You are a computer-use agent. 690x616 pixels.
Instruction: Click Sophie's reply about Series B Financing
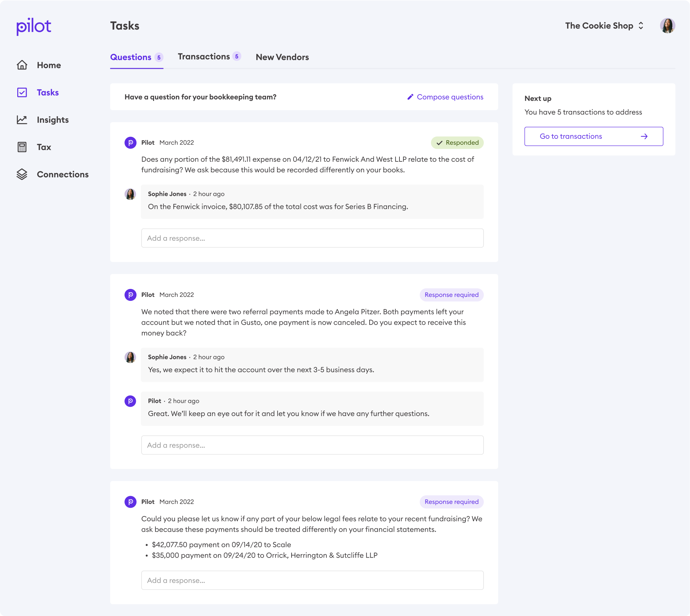click(x=278, y=207)
